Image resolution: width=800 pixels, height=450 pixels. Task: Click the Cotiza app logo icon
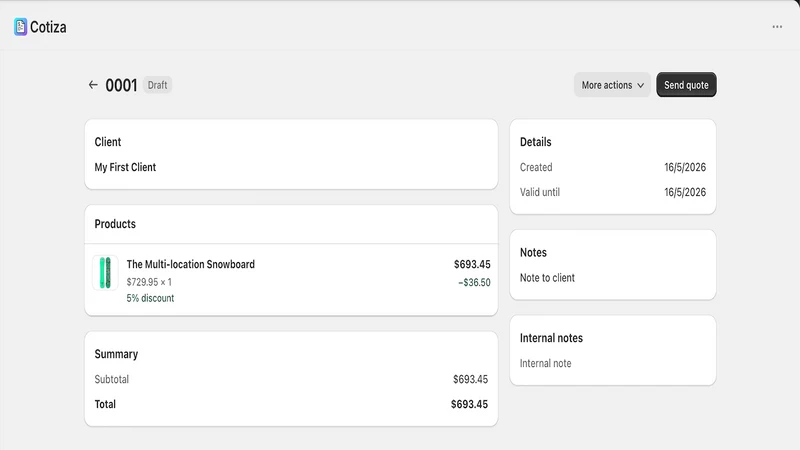pyautogui.click(x=20, y=27)
